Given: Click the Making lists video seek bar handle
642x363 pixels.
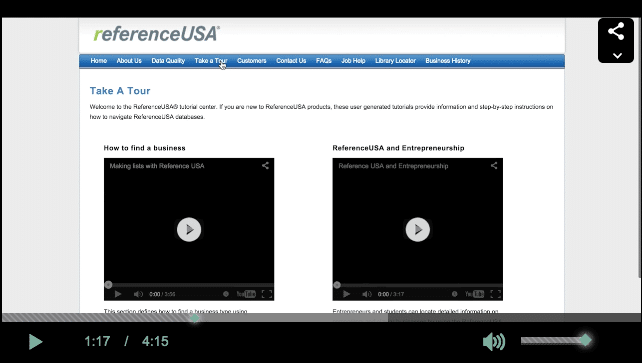Looking at the screenshot, I should click(x=108, y=285).
